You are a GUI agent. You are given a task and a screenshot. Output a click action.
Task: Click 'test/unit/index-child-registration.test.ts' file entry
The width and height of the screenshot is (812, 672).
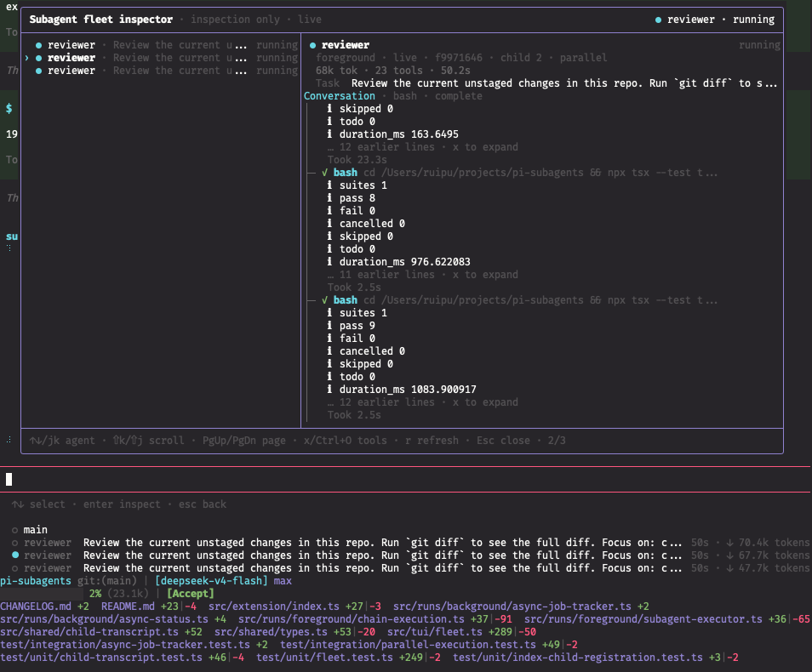577,658
